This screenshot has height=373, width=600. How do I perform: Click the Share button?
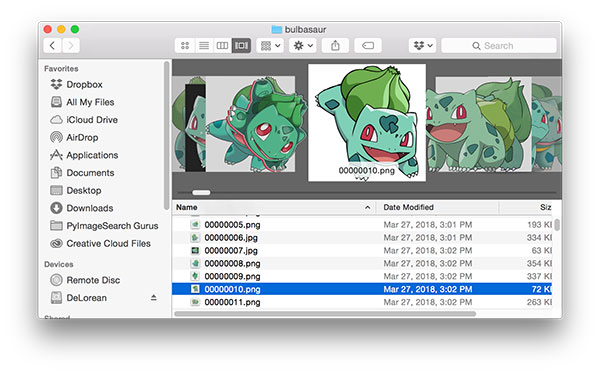335,46
